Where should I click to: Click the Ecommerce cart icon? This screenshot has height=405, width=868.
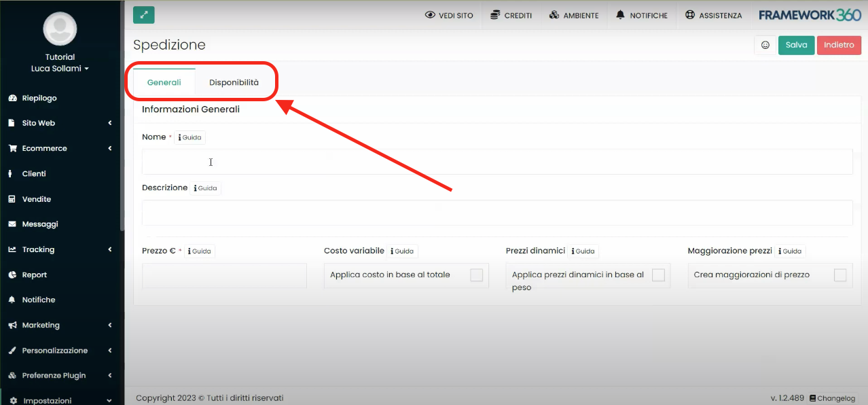(12, 148)
